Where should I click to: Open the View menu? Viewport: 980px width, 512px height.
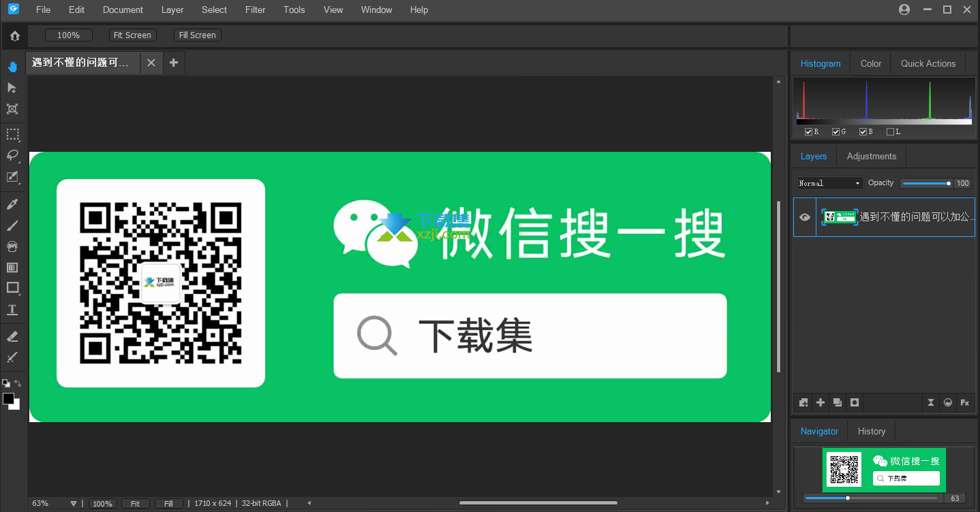(333, 10)
